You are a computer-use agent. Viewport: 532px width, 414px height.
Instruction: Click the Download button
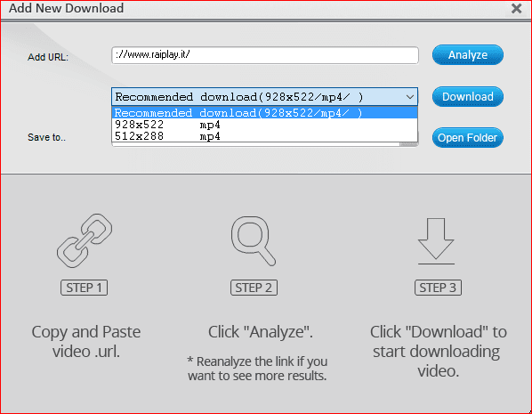pyautogui.click(x=468, y=97)
